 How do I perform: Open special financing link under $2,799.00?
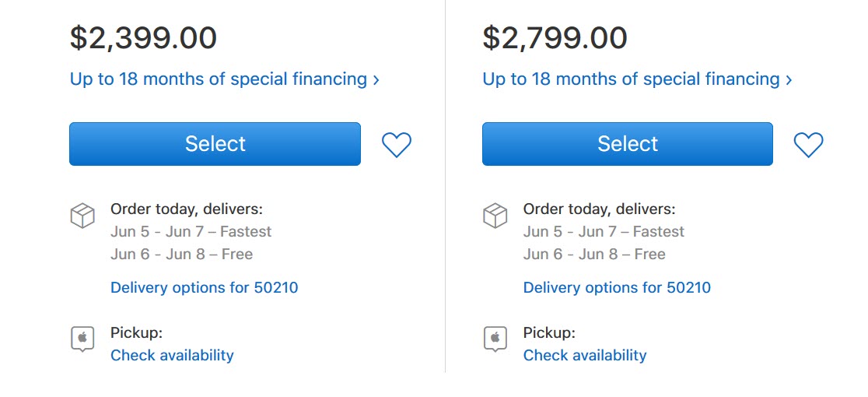pos(637,79)
